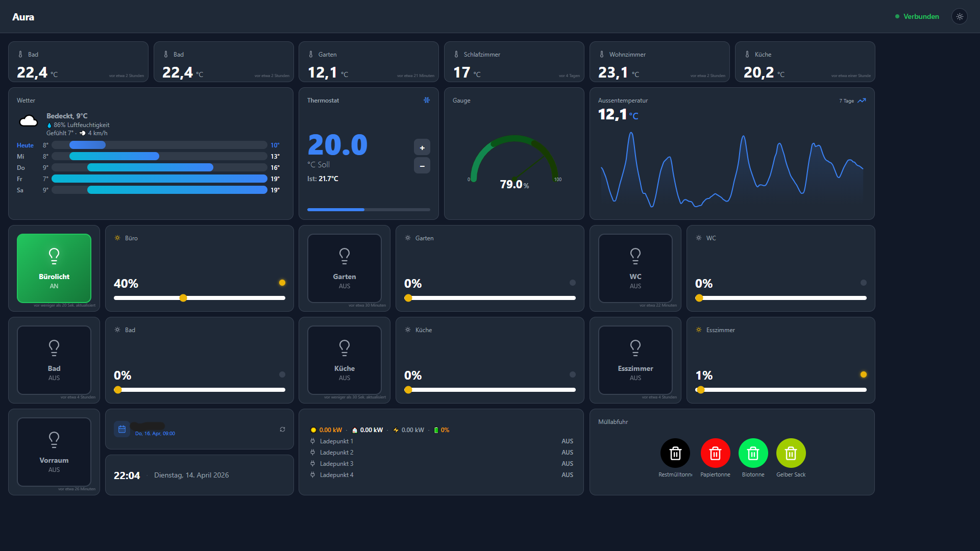Click the Küche temperature sensor card
Screen dimensions: 980x551
click(804, 62)
